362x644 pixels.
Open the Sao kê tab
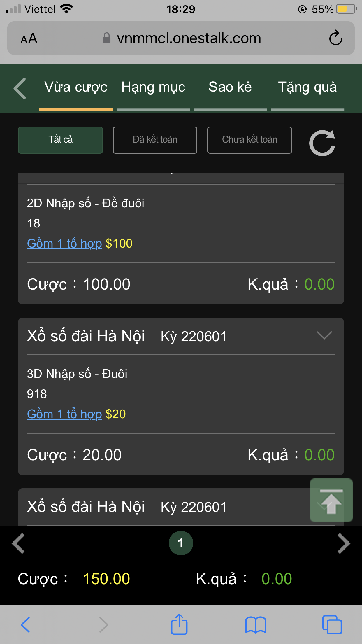coord(230,87)
